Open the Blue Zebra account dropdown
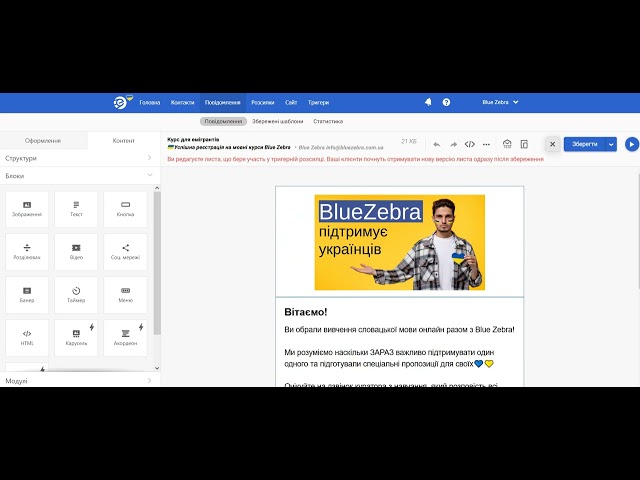The image size is (640, 480). point(500,102)
